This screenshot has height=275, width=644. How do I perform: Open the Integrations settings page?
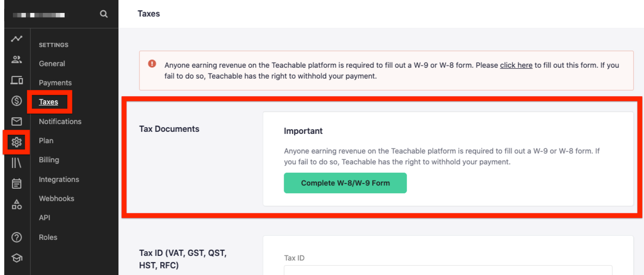(59, 179)
